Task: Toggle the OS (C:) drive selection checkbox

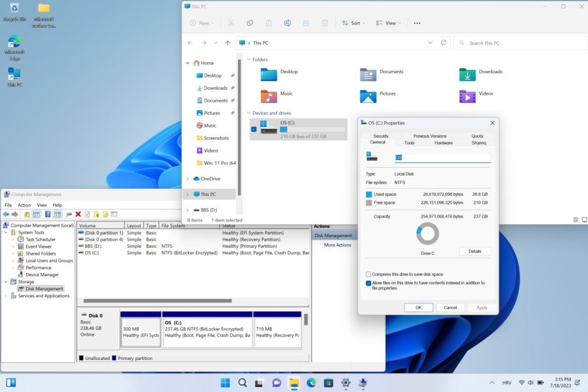Action: 254,129
